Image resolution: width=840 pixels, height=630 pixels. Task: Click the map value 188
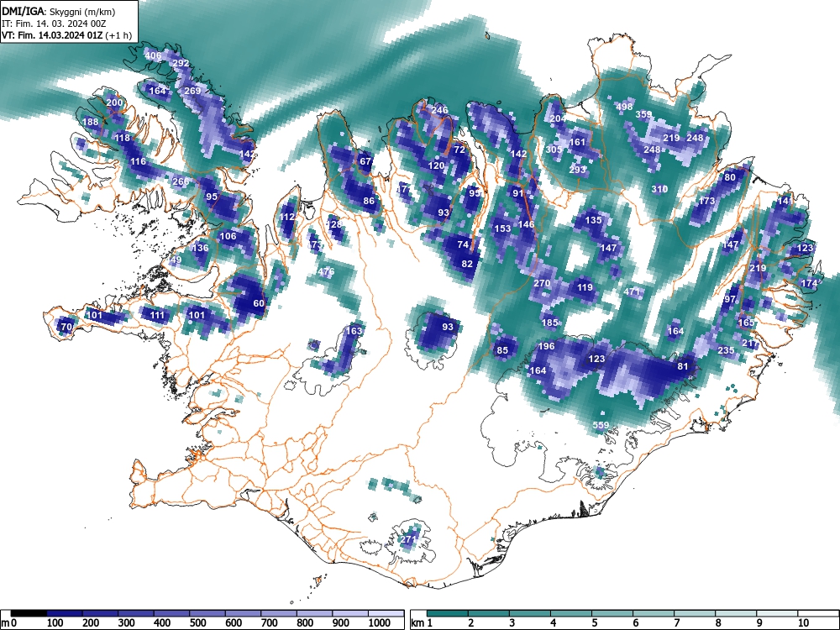point(91,122)
